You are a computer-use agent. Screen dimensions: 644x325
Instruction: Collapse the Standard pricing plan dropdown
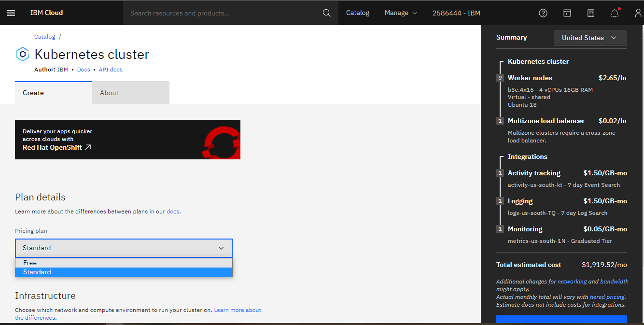124,248
